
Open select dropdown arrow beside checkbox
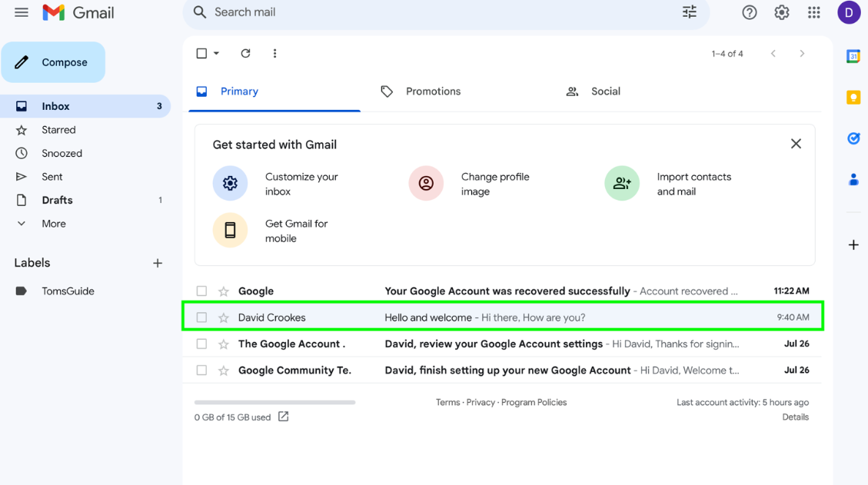[217, 53]
